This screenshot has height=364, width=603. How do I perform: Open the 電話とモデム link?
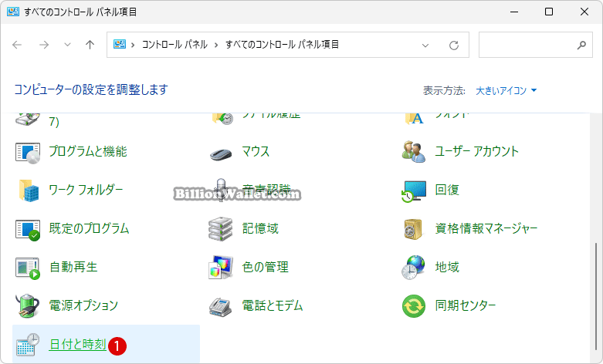[x=273, y=305]
